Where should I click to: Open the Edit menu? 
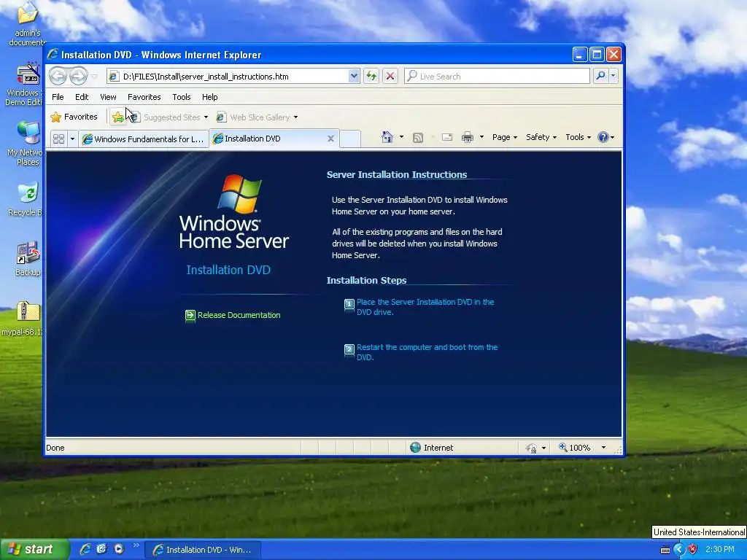[x=82, y=97]
